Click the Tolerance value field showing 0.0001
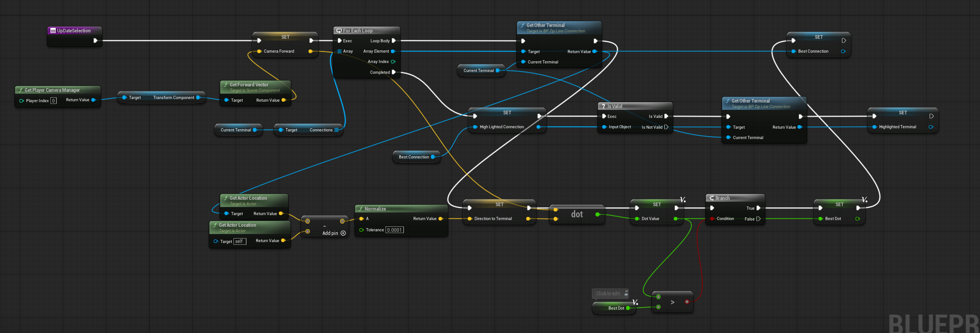980x333 pixels. point(394,230)
